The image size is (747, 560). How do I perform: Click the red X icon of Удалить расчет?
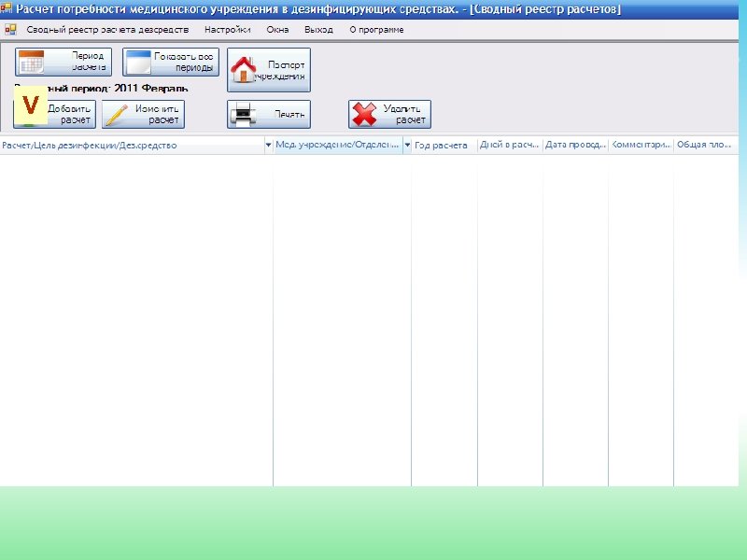[364, 114]
